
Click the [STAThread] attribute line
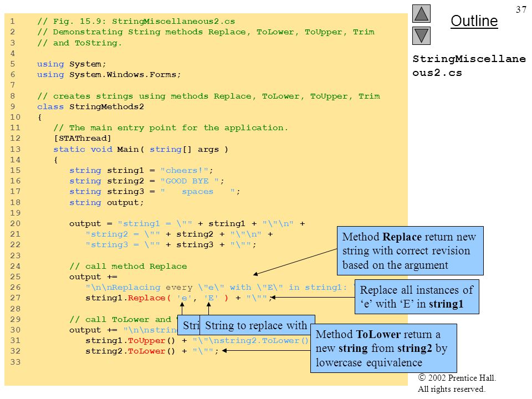[83, 139]
